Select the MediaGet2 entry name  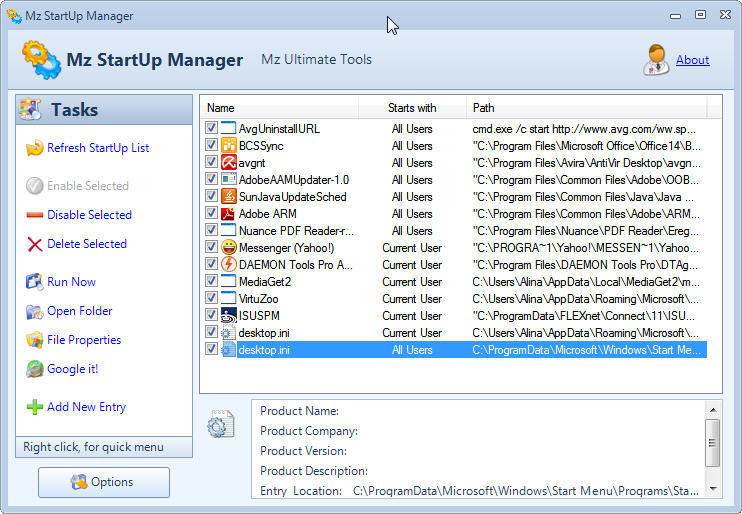[x=265, y=282]
